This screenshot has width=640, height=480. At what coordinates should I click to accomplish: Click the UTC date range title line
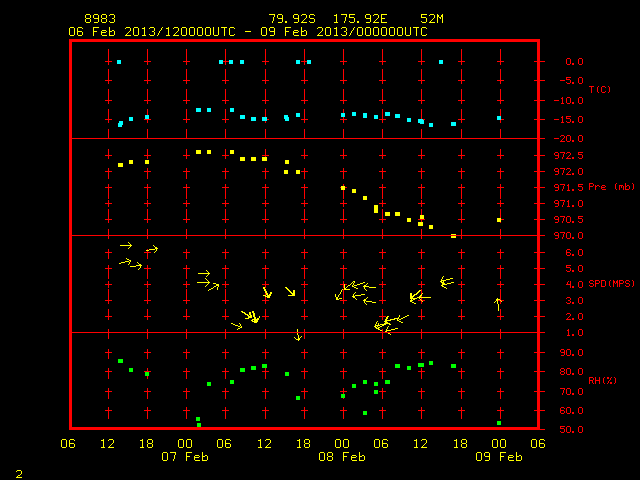click(x=248, y=32)
